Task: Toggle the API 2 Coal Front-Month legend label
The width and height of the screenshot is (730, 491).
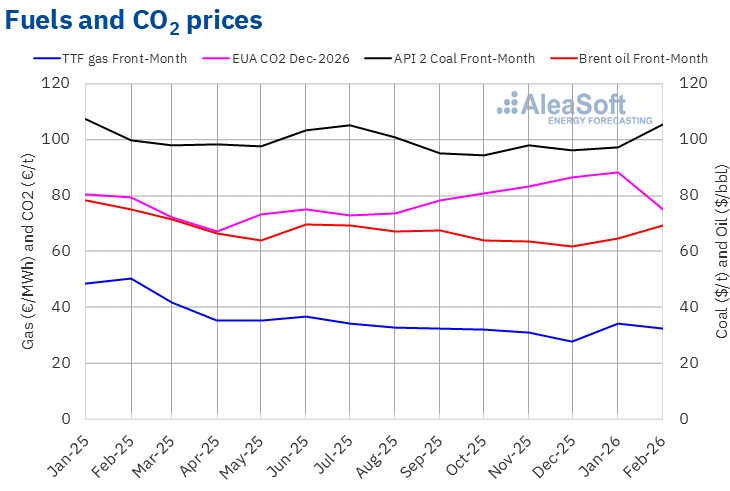Action: click(464, 58)
